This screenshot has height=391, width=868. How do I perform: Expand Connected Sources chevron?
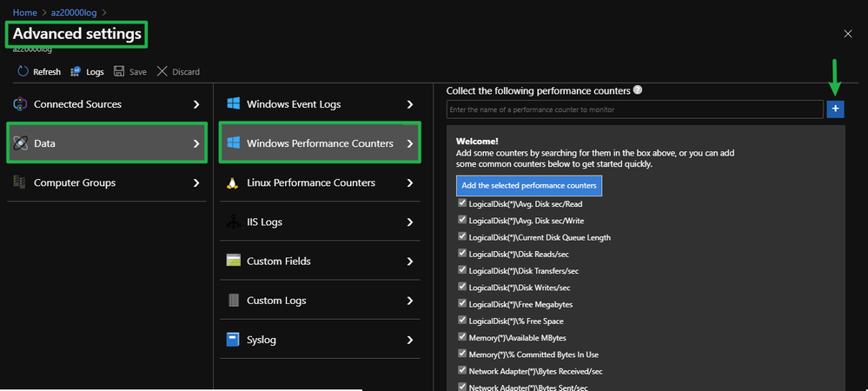click(x=196, y=104)
